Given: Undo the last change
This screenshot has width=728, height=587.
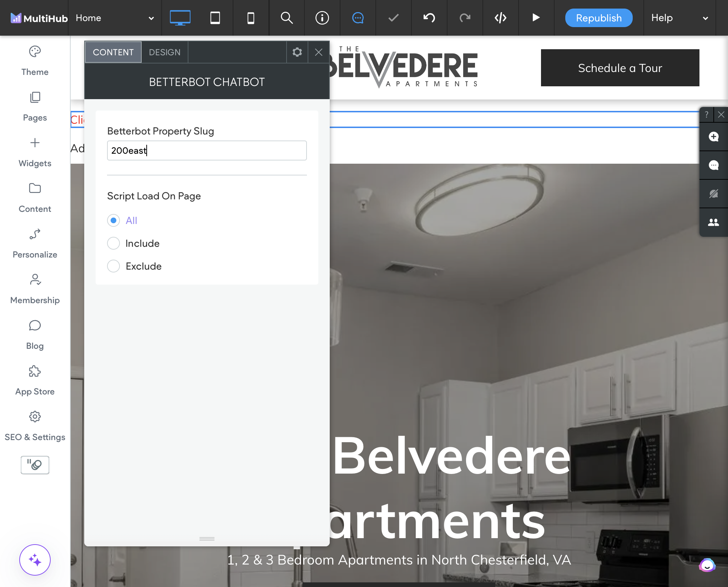Looking at the screenshot, I should [429, 18].
